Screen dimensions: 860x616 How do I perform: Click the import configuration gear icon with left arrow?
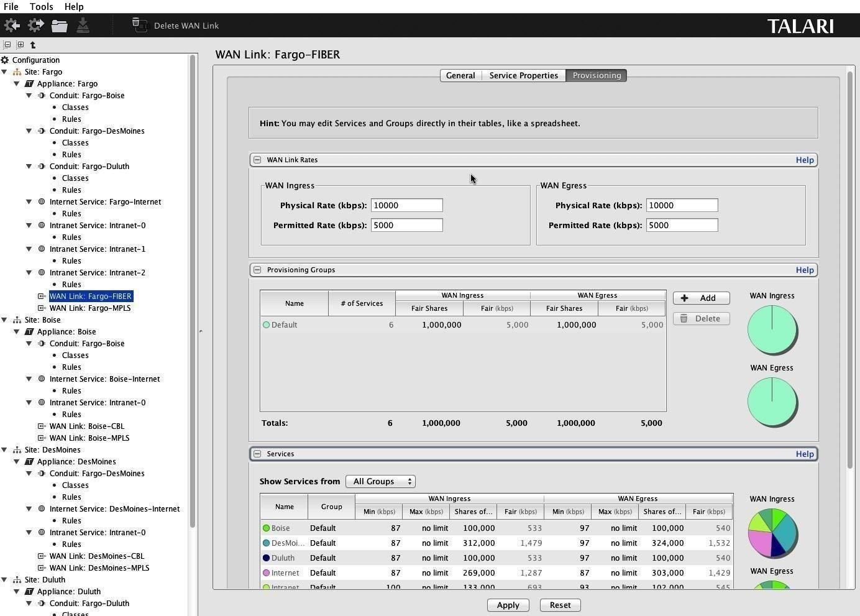12,25
